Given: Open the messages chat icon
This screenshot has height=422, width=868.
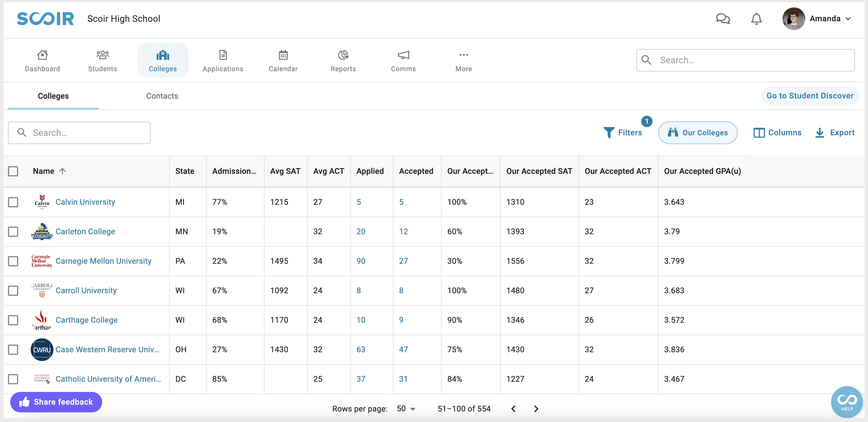Looking at the screenshot, I should coord(723,18).
